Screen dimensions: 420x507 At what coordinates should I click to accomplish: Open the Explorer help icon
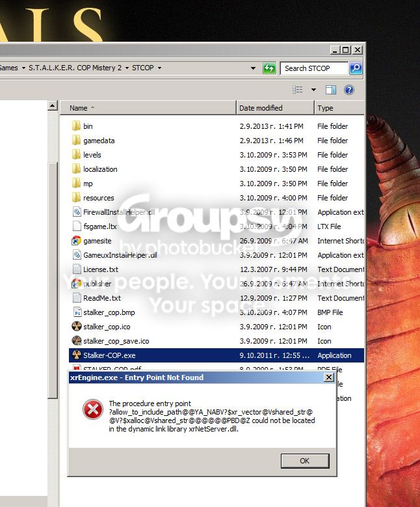(349, 90)
